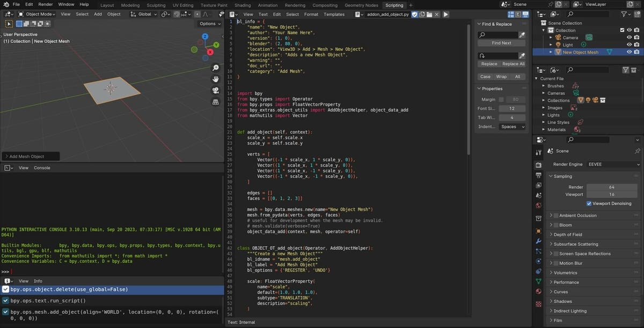Open the File menu
Image resolution: width=644 pixels, height=328 pixels.
click(16, 4)
